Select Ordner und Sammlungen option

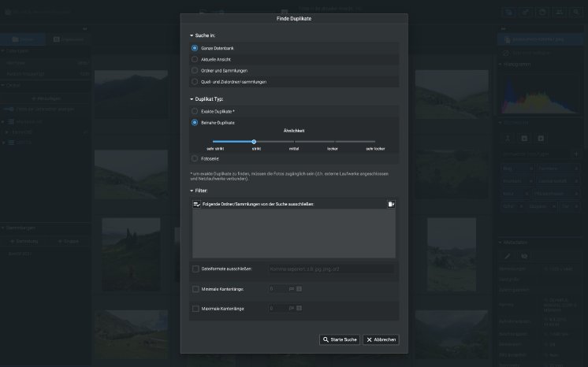[x=195, y=70]
